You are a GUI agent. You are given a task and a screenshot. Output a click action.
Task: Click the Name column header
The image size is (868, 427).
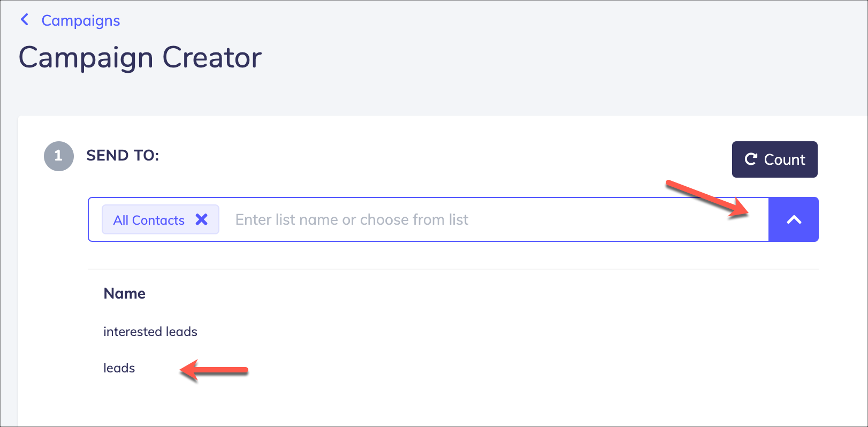tap(125, 293)
